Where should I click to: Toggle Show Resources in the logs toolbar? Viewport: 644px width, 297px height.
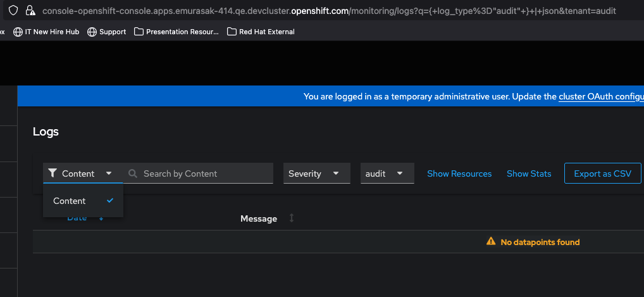pos(459,174)
